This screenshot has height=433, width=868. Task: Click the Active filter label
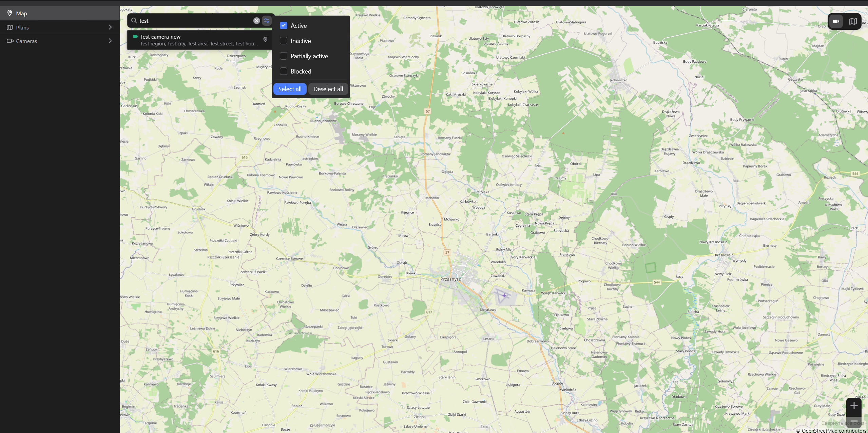[x=298, y=25]
